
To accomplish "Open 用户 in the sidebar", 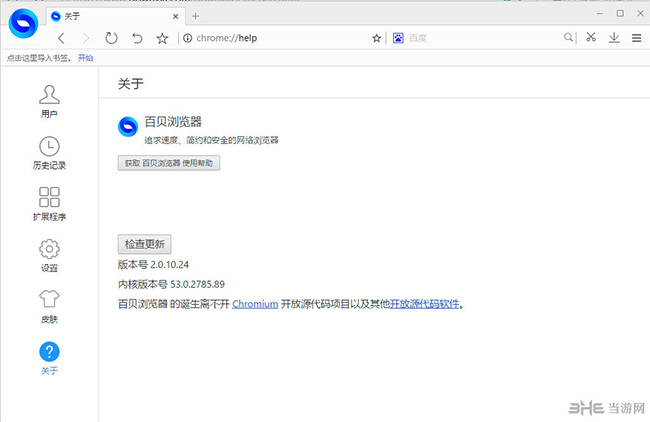I will (x=49, y=101).
